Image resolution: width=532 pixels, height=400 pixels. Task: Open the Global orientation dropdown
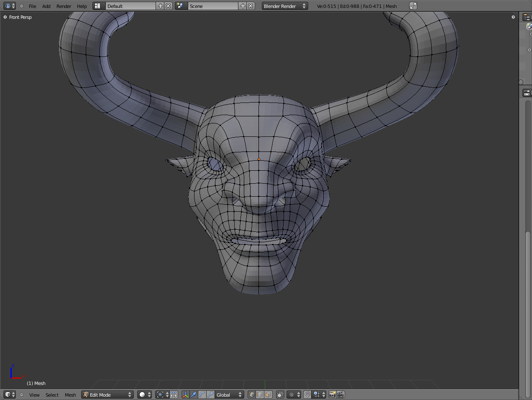(x=229, y=395)
